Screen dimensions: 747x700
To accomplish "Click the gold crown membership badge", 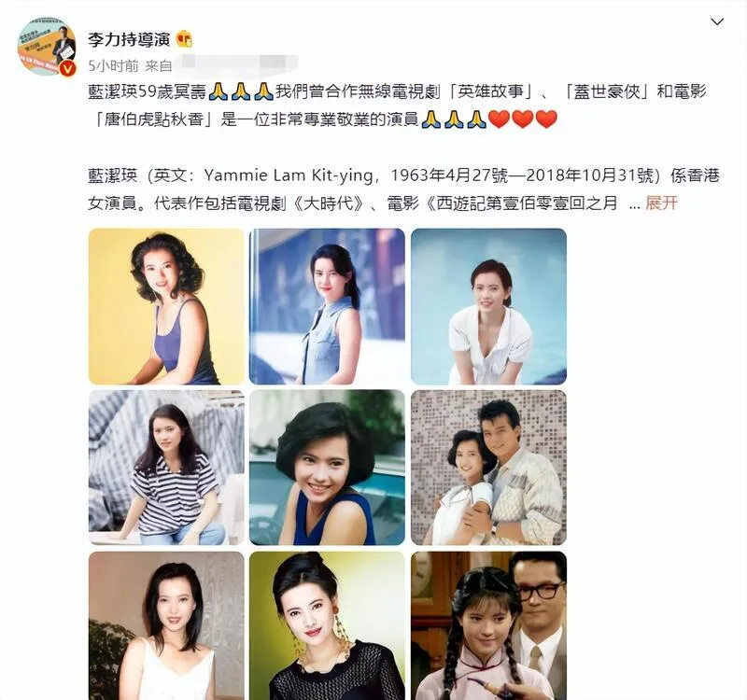I will 184,39.
